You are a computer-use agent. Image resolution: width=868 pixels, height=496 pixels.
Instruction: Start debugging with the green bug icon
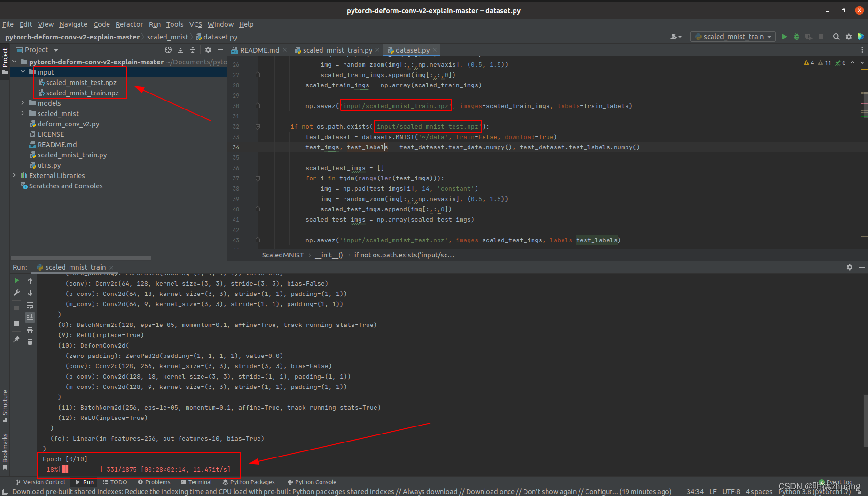click(797, 37)
